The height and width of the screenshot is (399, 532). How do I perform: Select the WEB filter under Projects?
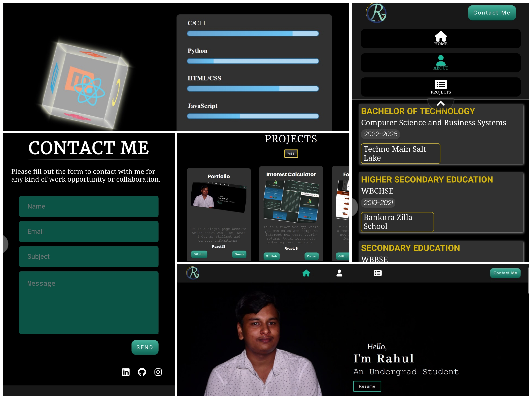coord(291,153)
